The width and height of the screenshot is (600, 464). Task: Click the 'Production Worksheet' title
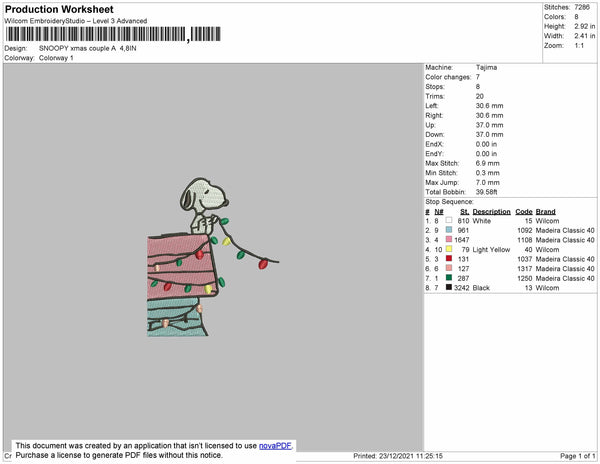pos(59,9)
